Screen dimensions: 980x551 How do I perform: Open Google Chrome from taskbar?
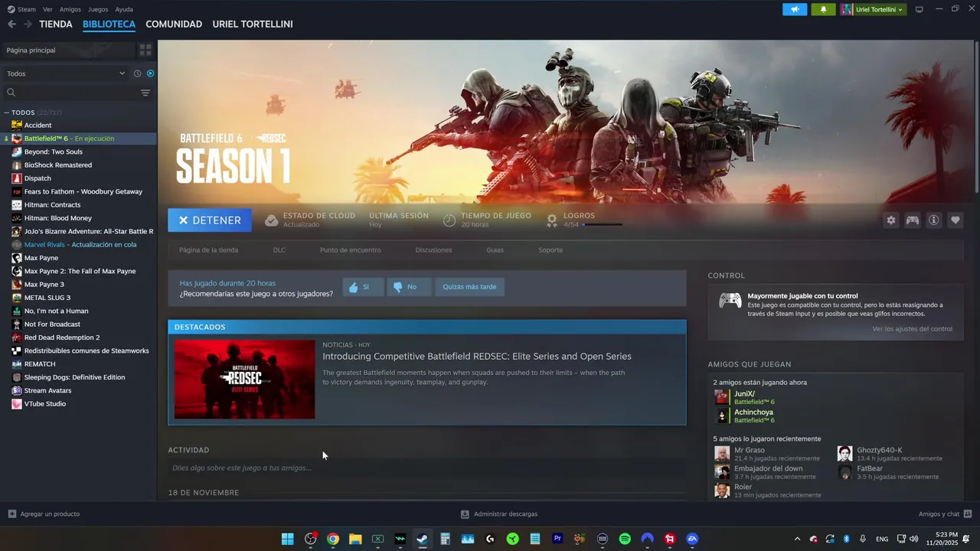[x=333, y=539]
